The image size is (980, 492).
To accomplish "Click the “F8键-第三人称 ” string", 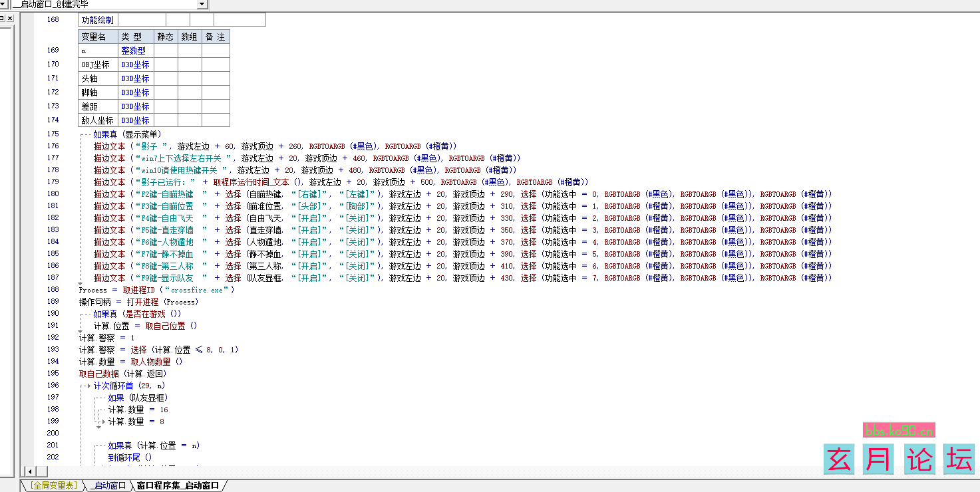I will (x=171, y=266).
